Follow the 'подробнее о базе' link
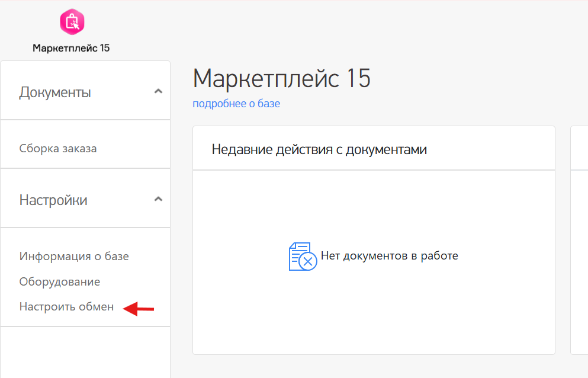This screenshot has width=588, height=378. point(236,104)
